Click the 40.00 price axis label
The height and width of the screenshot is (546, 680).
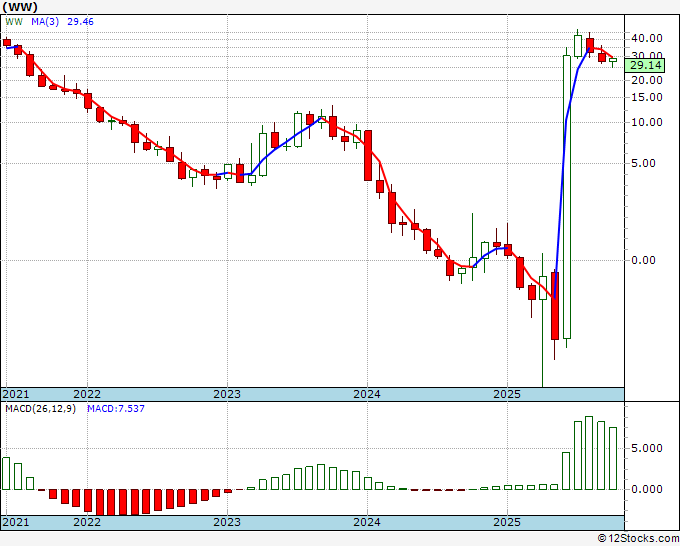[x=647, y=39]
